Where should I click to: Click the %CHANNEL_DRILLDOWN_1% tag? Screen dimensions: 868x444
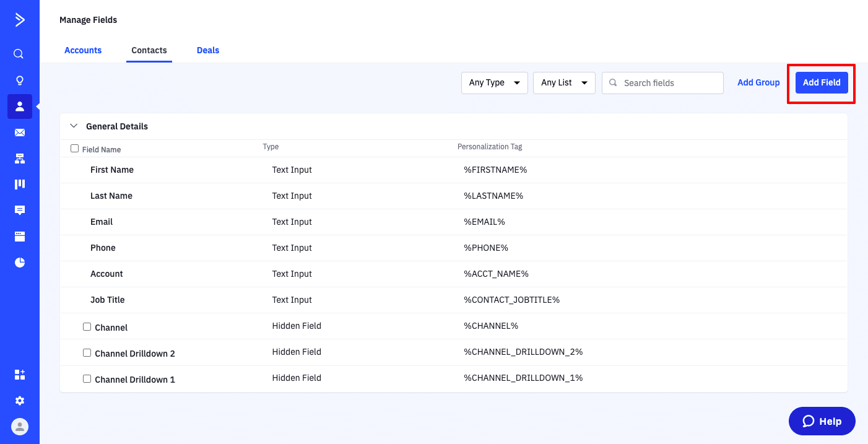click(x=523, y=378)
